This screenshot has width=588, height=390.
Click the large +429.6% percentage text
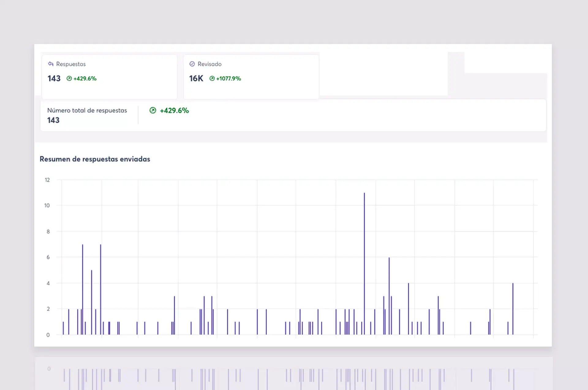click(174, 110)
